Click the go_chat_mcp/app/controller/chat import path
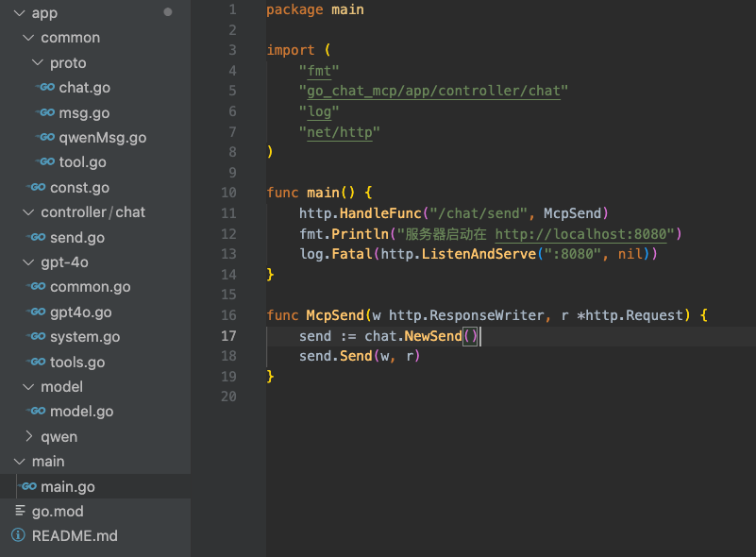 pyautogui.click(x=433, y=92)
